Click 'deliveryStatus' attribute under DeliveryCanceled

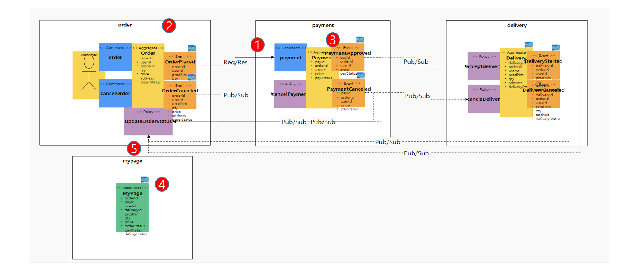point(548,119)
